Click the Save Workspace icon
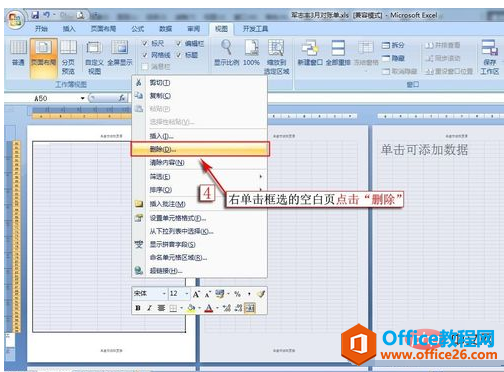Screen dimensions: 504x372 490,48
